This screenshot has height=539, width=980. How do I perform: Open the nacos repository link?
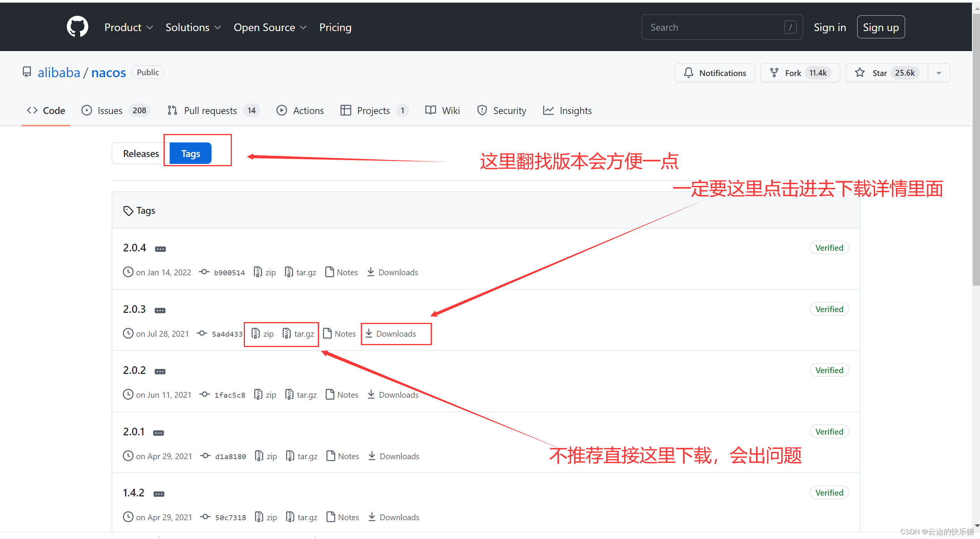108,73
